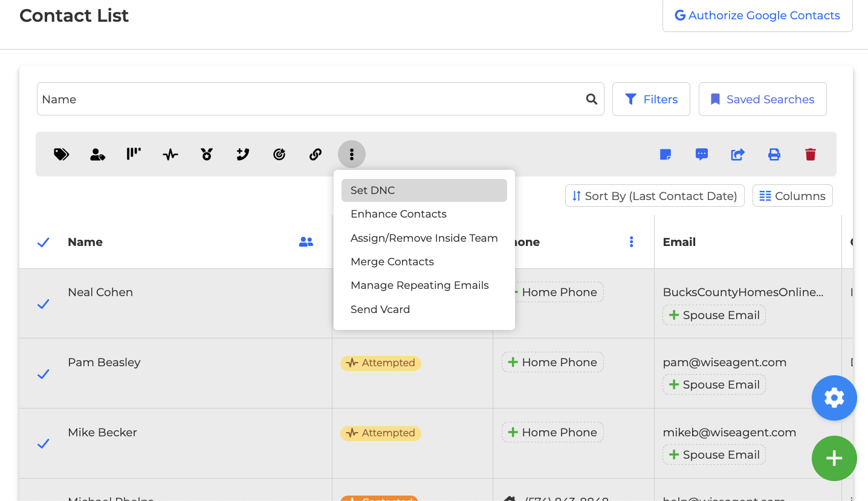
Task: Click the blue people icon beside Name header
Action: tap(306, 242)
